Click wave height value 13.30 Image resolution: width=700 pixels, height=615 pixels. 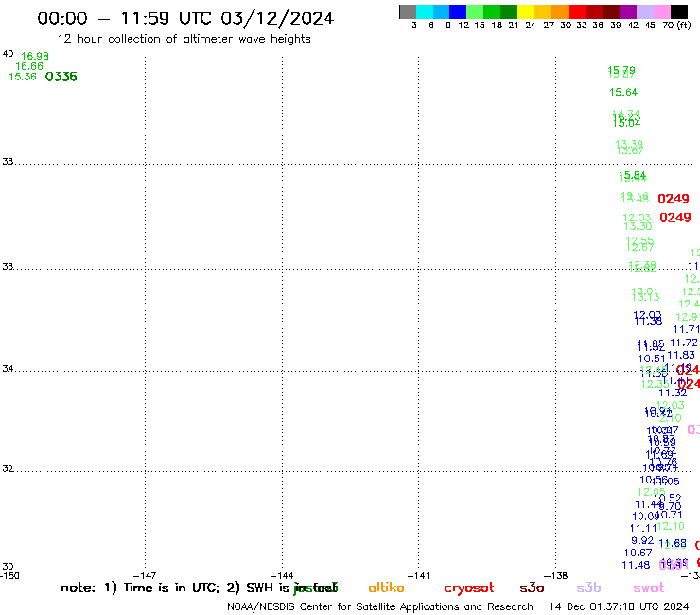638,227
